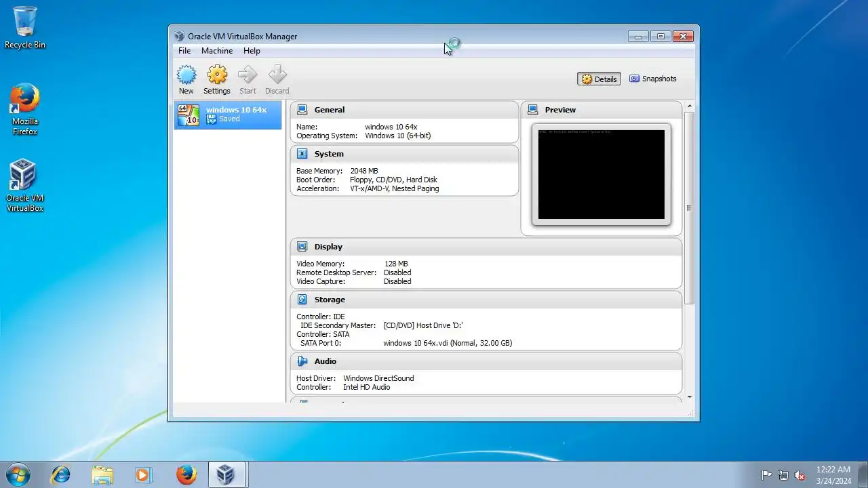Viewport: 868px width, 488px height.
Task: Click the General section header
Action: click(x=404, y=110)
